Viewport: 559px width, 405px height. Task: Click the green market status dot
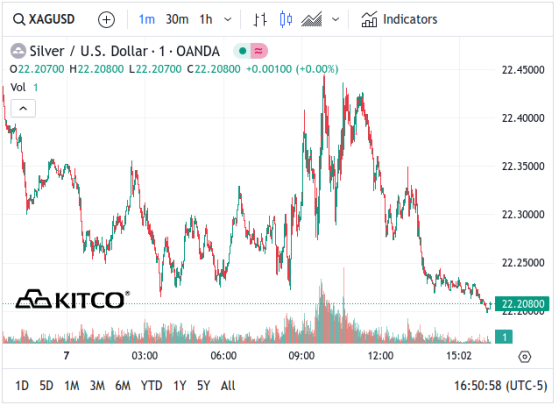pyautogui.click(x=242, y=51)
